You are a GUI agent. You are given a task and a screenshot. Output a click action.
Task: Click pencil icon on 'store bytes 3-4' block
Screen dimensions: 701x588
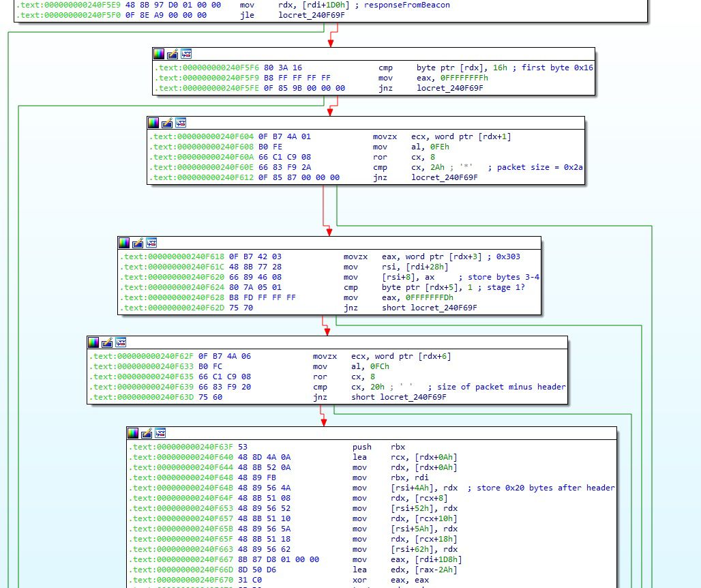(x=138, y=243)
